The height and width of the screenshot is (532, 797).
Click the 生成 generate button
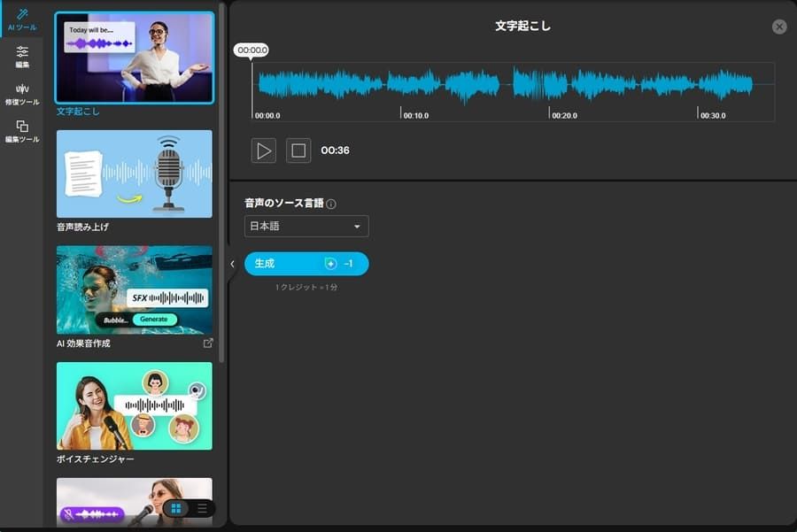click(306, 264)
